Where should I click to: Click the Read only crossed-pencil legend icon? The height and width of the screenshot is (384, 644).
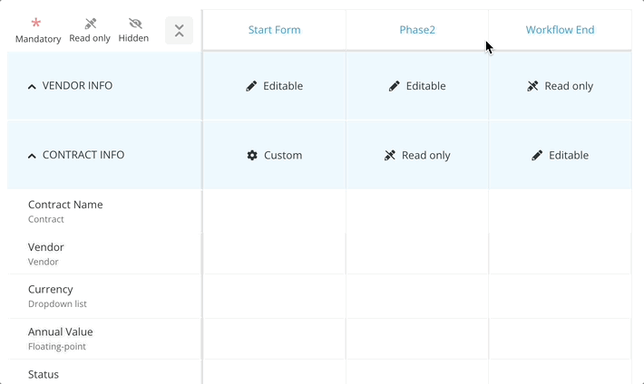click(x=90, y=23)
